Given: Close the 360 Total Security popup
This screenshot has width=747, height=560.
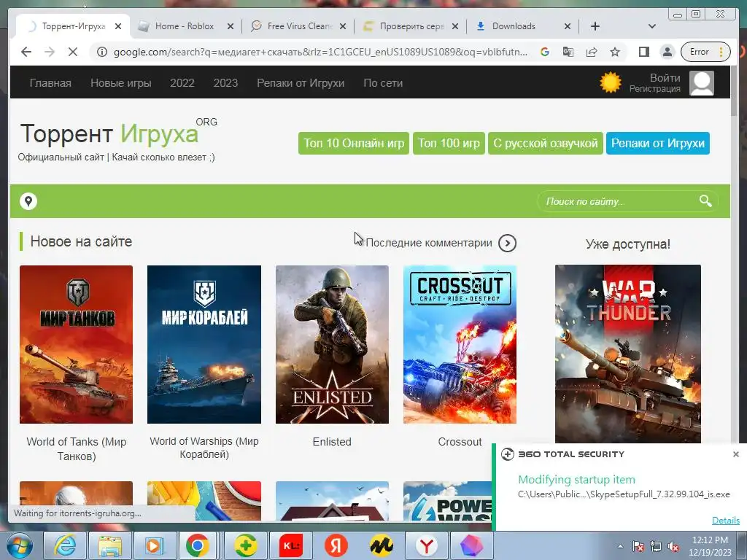Looking at the screenshot, I should click(x=735, y=454).
